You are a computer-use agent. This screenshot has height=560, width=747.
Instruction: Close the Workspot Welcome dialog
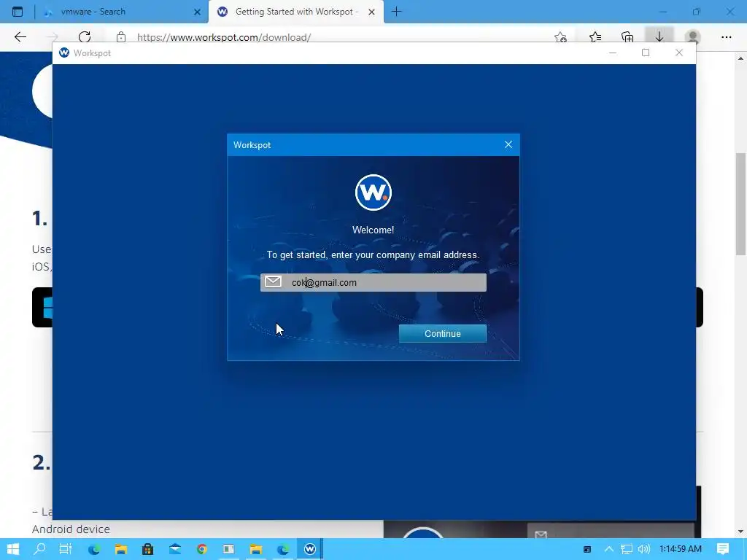click(x=508, y=145)
